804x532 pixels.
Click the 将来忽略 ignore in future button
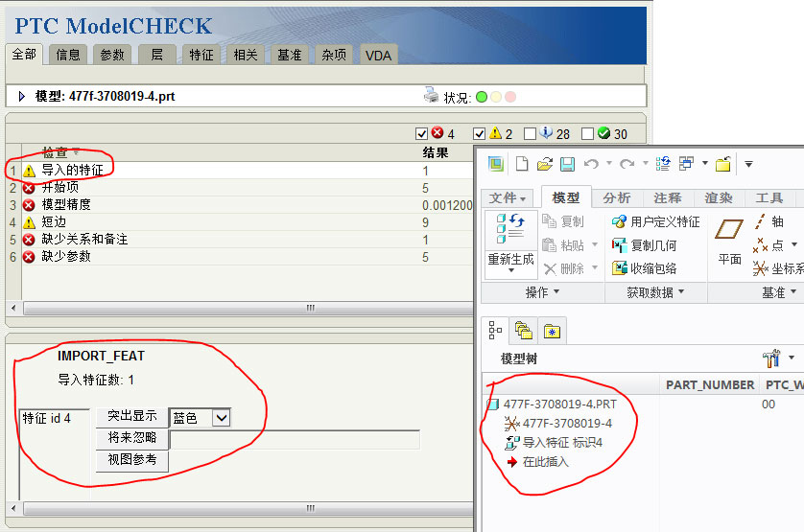[x=132, y=438]
